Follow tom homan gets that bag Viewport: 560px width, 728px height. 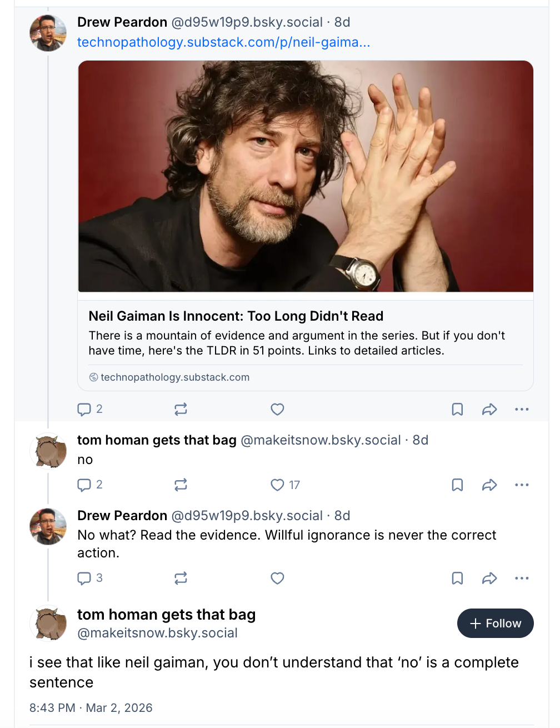tap(495, 624)
